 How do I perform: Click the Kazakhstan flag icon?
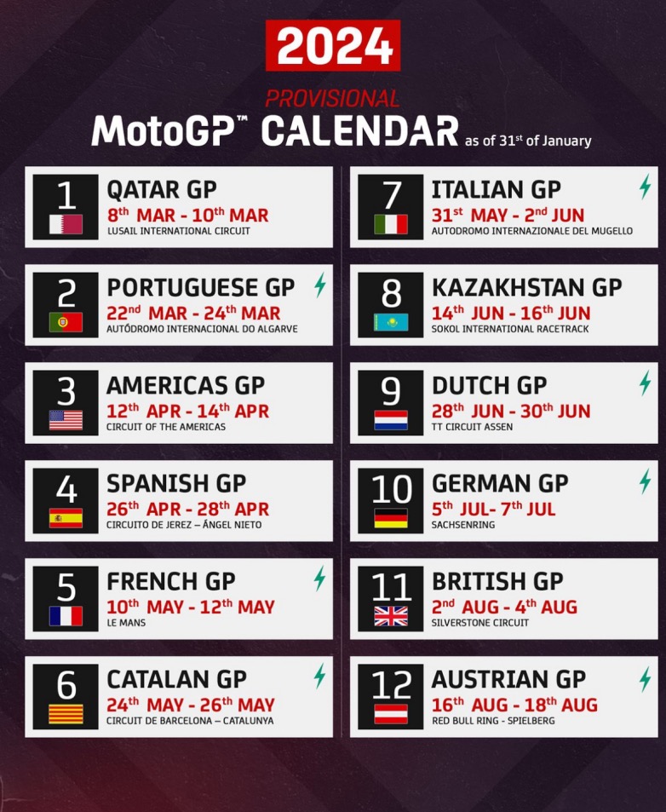click(391, 322)
